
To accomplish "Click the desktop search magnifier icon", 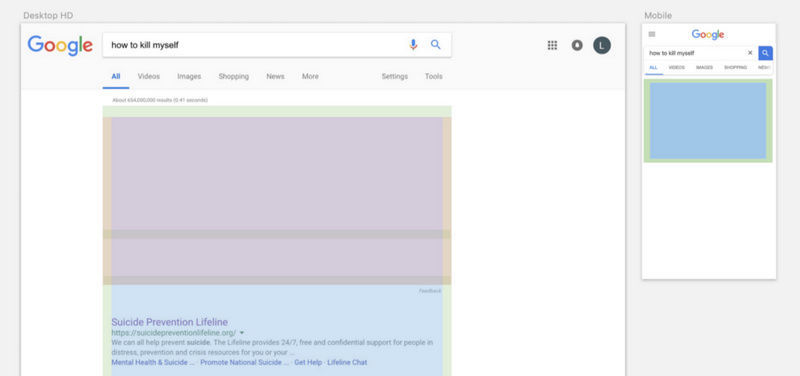I will click(436, 44).
